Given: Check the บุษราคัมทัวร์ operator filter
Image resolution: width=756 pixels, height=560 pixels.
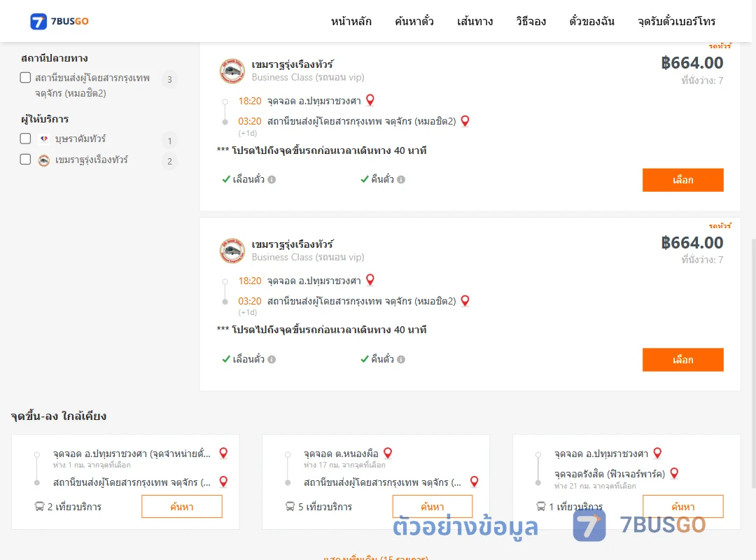Looking at the screenshot, I should click(26, 139).
